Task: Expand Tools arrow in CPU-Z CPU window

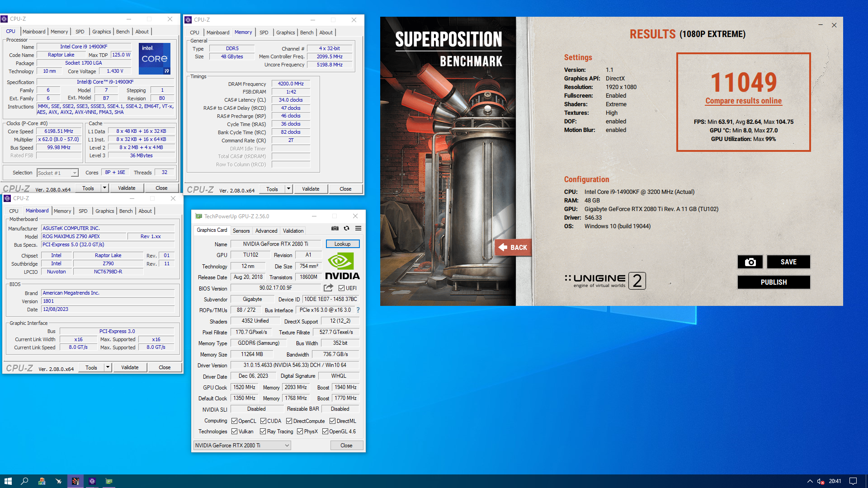Action: pyautogui.click(x=104, y=188)
